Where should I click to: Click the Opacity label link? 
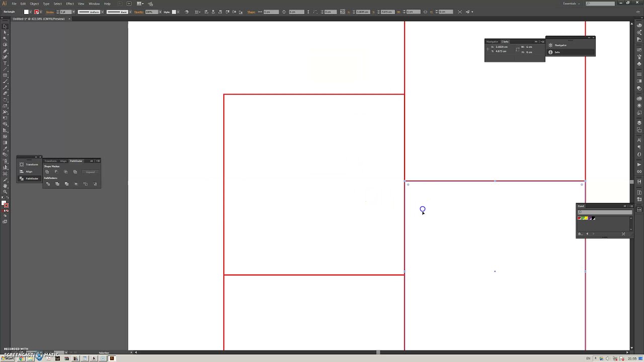coord(138,12)
